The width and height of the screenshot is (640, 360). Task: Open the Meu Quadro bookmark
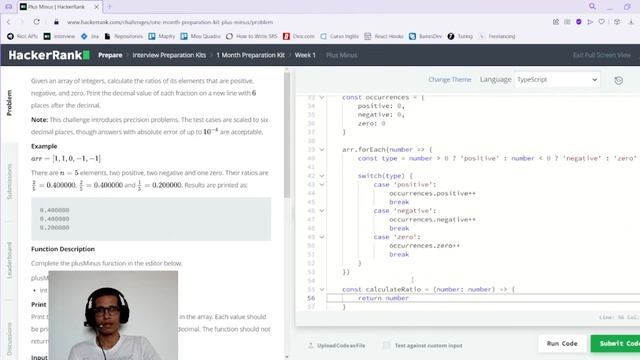[x=200, y=36]
